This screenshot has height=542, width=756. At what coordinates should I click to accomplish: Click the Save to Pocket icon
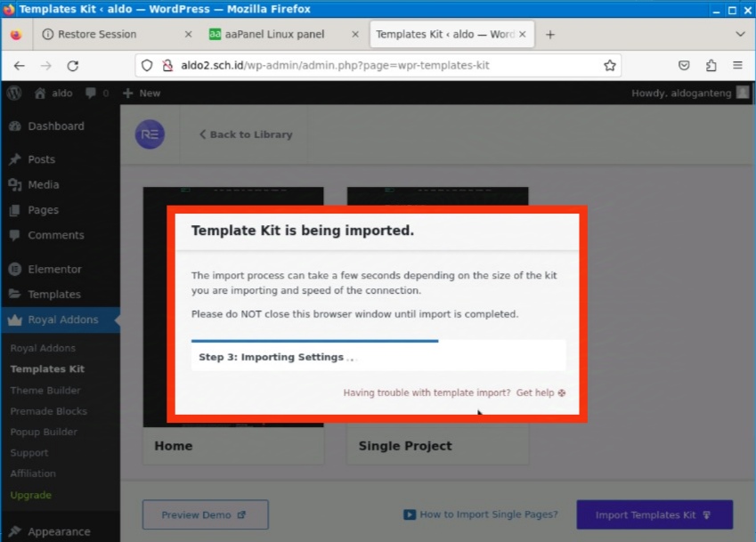click(x=684, y=66)
